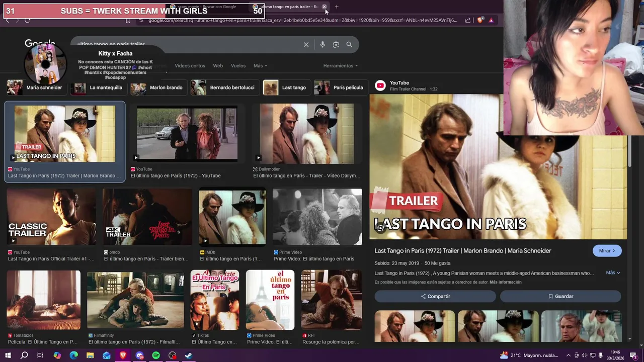Select the La mantequilla suggestion chip
Image resolution: width=644 pixels, height=362 pixels.
[98, 87]
